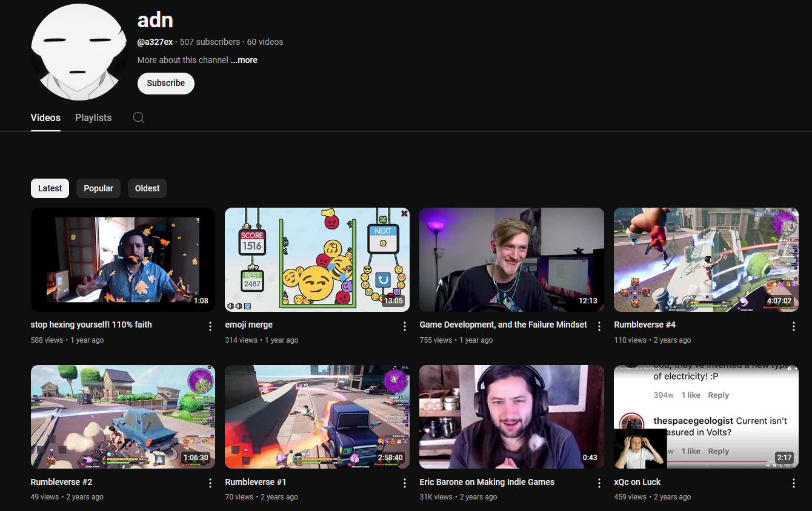Open options menu for 'Game Development' video
Viewport: 812px width, 511px height.
[x=599, y=326]
